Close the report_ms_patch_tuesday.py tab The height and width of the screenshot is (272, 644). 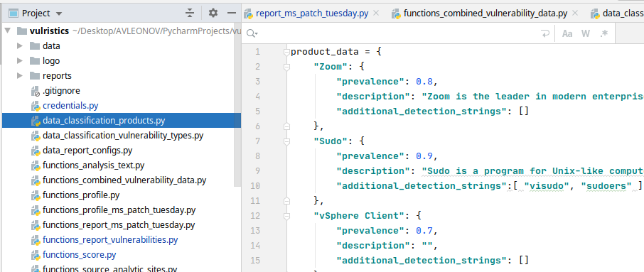pos(375,13)
